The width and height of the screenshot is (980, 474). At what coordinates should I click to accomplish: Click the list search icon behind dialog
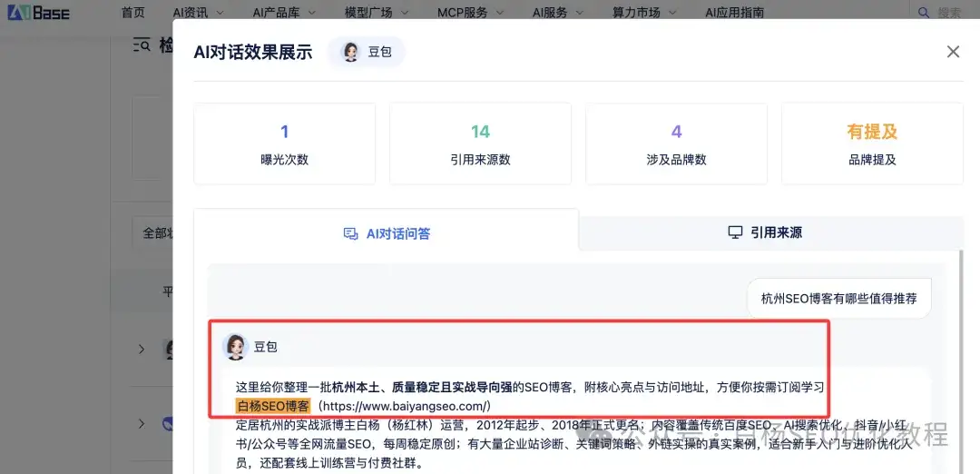tap(142, 45)
